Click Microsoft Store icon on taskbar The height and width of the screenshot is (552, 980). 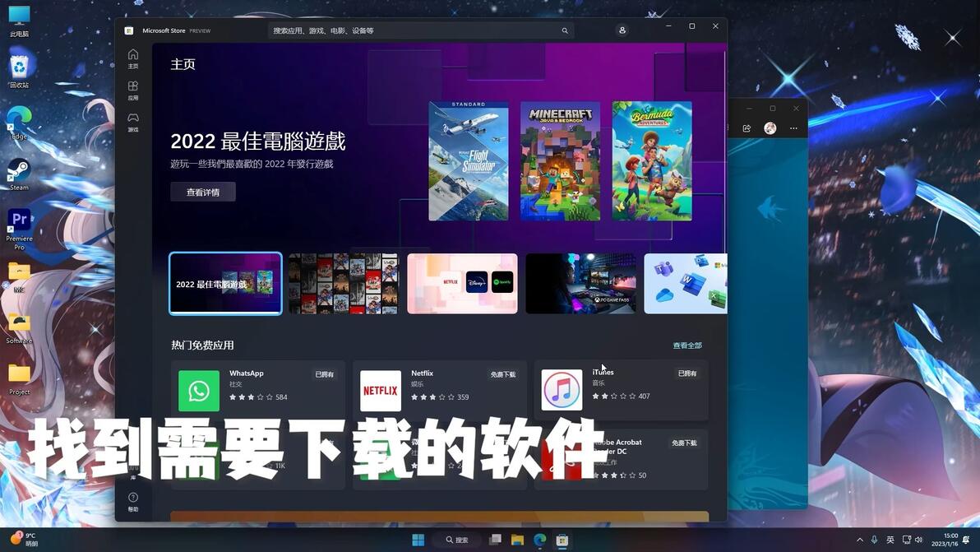[x=562, y=540]
